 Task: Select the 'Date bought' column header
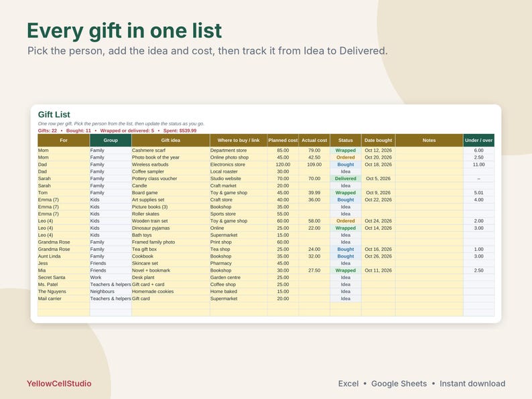[379, 141]
